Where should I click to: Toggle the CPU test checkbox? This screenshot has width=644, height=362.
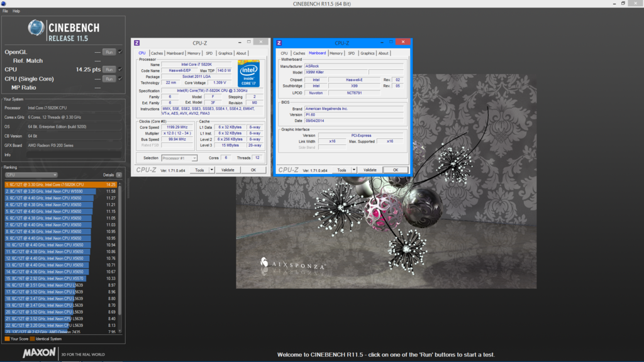point(120,69)
